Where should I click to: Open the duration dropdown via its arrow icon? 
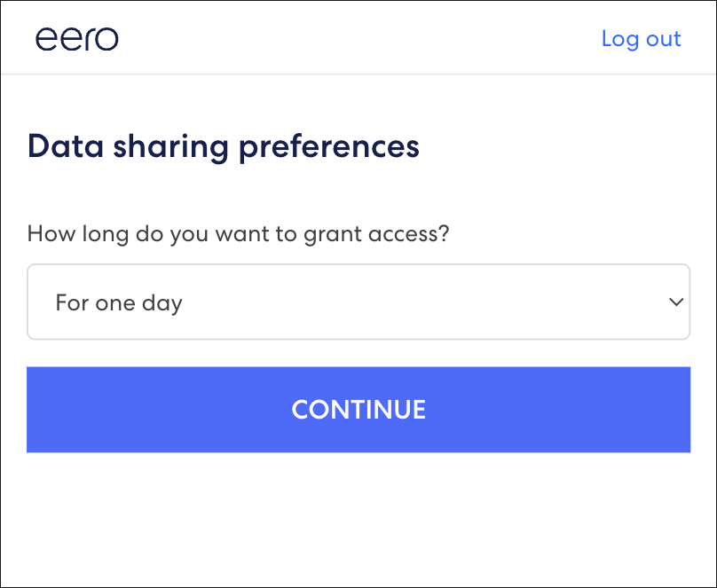pyautogui.click(x=674, y=302)
